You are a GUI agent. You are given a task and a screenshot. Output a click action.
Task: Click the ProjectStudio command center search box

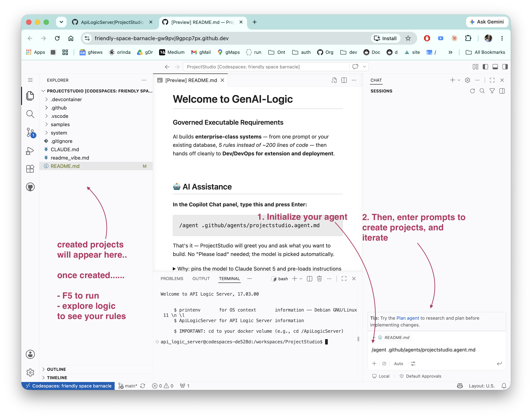[266, 67]
